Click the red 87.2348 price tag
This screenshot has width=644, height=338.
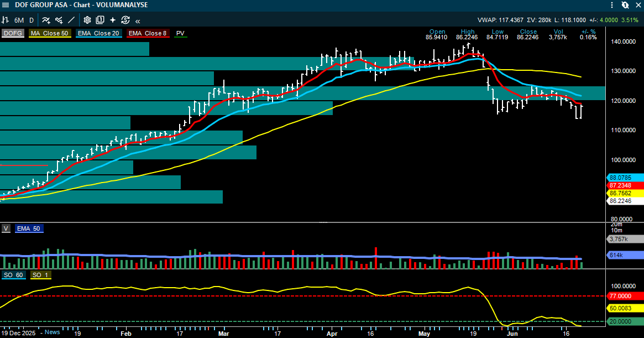[625, 185]
